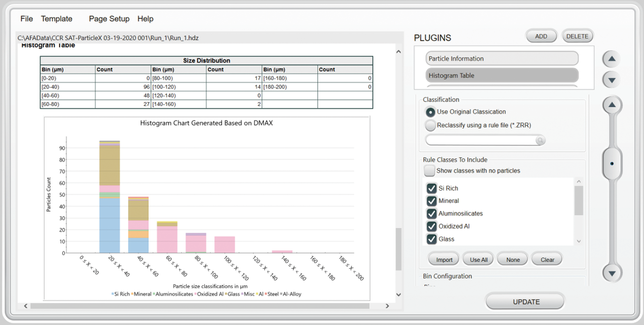Click the ADD plugin button

(541, 36)
